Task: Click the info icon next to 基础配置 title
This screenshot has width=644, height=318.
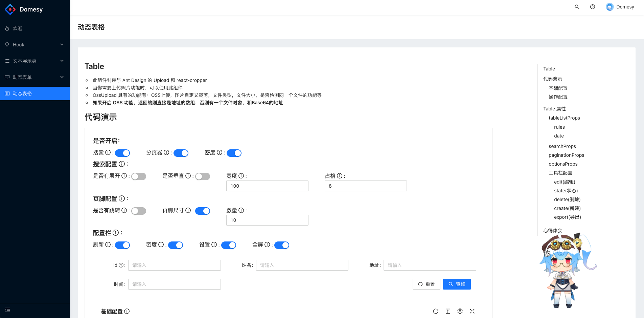Action: click(127, 311)
